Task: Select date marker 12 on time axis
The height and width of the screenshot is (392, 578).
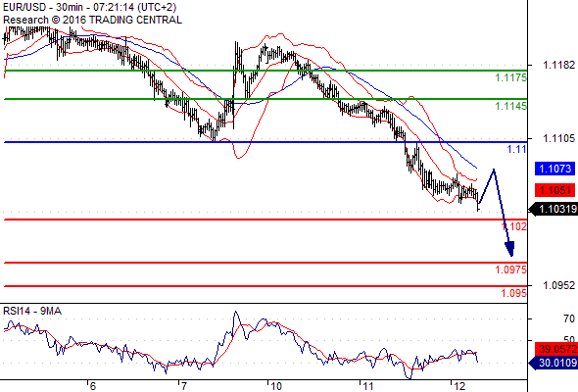Action: click(x=458, y=386)
